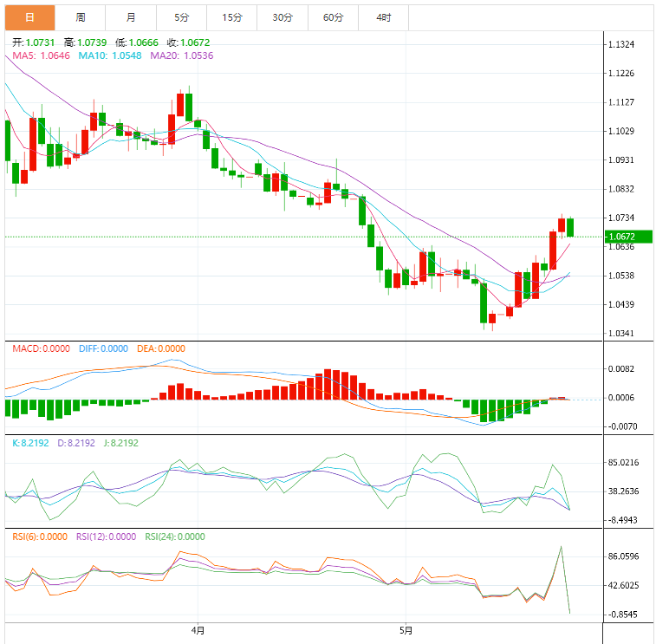The image size is (656, 644).
Task: Click the 4月 time axis marker
Action: tap(198, 630)
